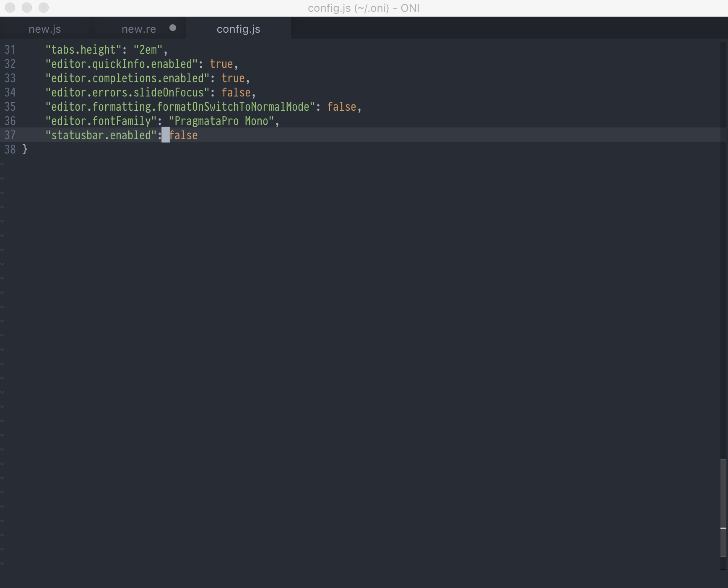Click the closing brace on line 38

(x=25, y=149)
